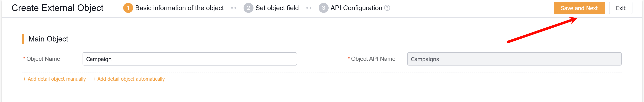The image size is (644, 102).
Task: Switch to the 'API Configuration' step label
Action: [356, 8]
